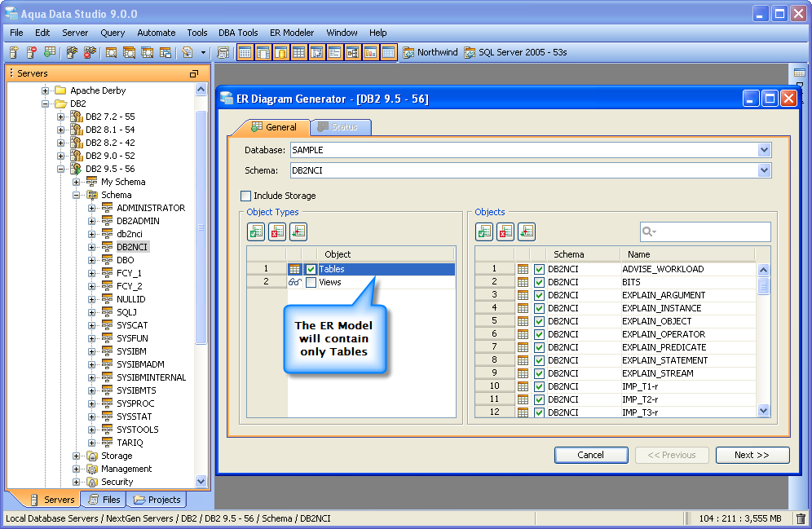
Task: Expand the Storage tree node
Action: (x=76, y=456)
